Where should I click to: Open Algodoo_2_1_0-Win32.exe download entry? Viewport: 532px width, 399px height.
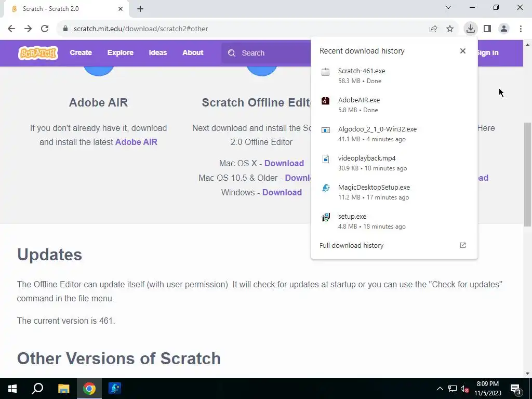pyautogui.click(x=394, y=134)
